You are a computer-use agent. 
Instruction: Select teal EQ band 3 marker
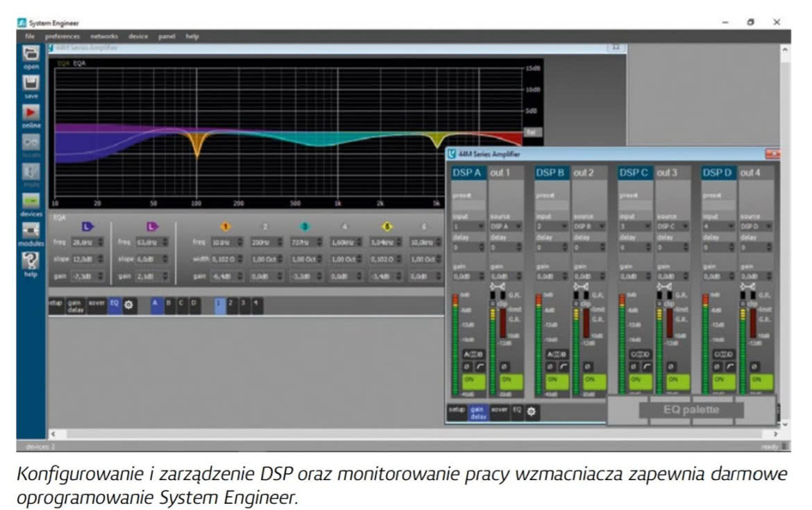pos(305,226)
